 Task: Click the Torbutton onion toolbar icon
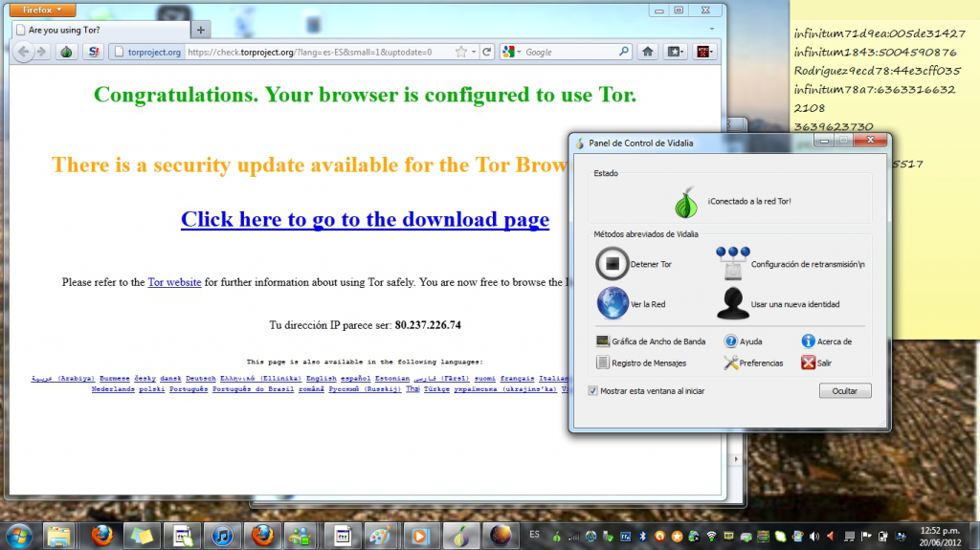[67, 52]
